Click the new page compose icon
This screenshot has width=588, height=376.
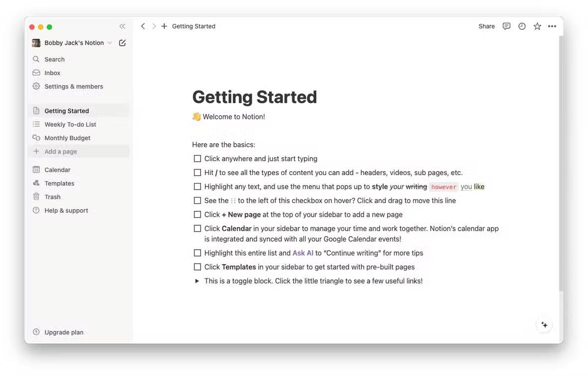pos(122,43)
